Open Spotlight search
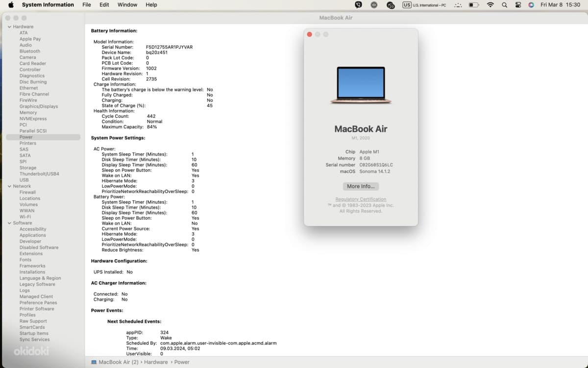The height and width of the screenshot is (368, 588). pos(504,4)
